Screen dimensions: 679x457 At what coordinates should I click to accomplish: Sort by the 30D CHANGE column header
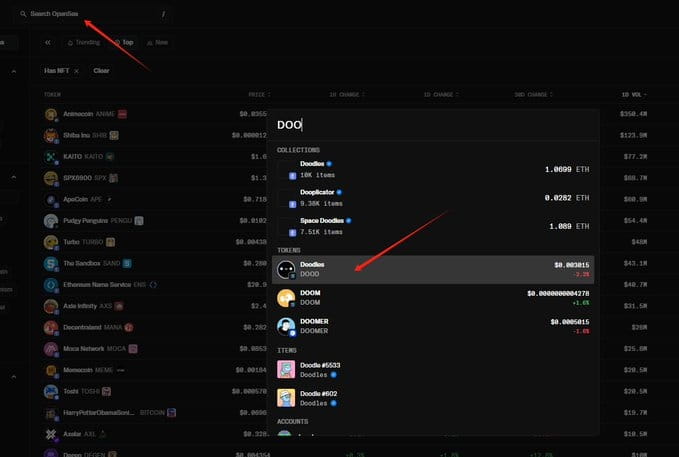pos(533,94)
